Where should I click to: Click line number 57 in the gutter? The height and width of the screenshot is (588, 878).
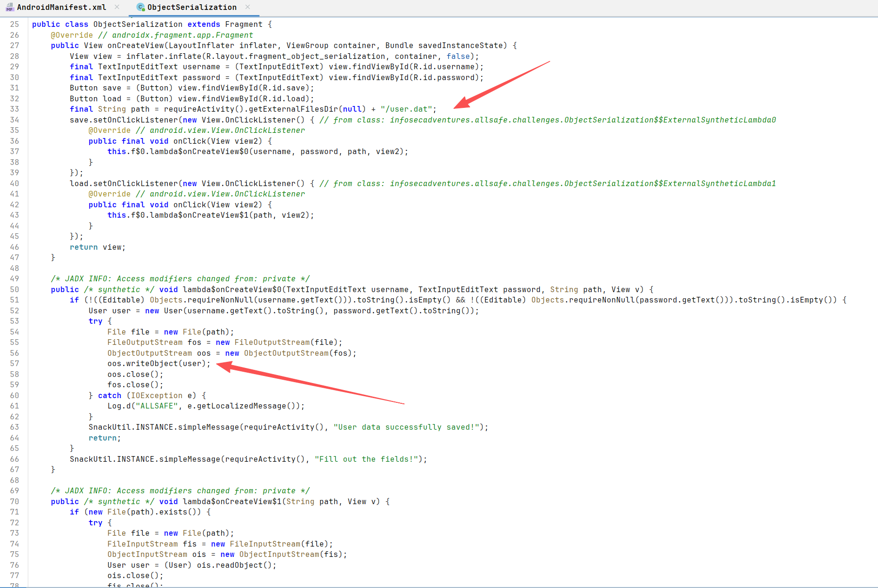coord(15,364)
